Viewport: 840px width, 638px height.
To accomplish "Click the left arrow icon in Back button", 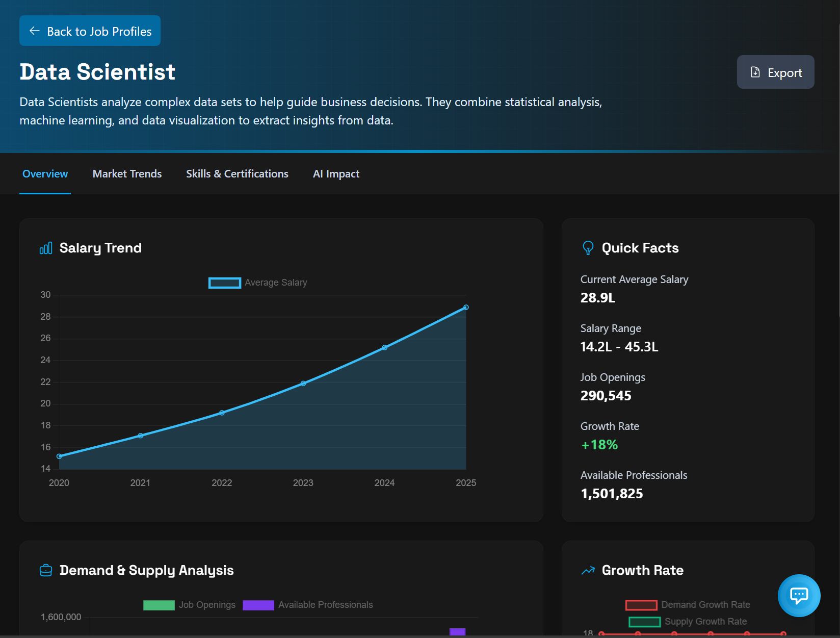I will (x=34, y=31).
